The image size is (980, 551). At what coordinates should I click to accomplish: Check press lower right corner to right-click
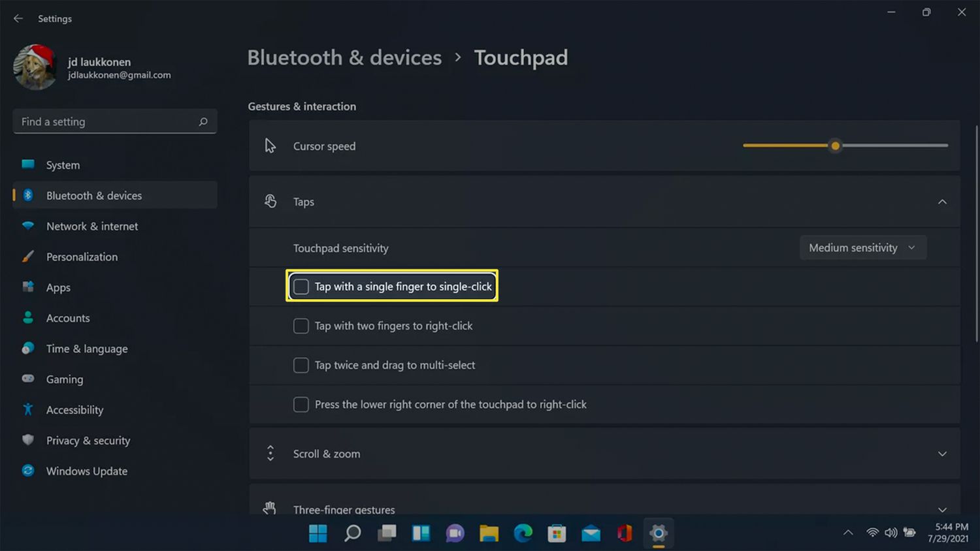point(301,405)
